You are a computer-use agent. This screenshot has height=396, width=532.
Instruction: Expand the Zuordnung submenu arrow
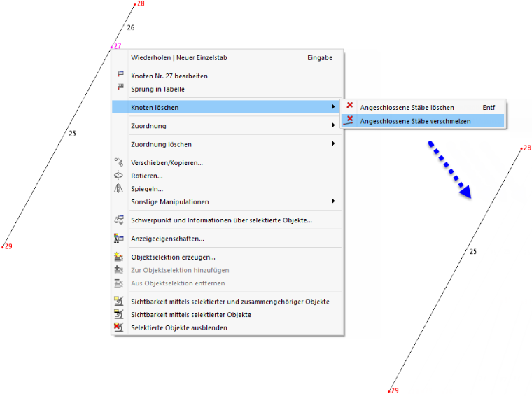pyautogui.click(x=333, y=125)
